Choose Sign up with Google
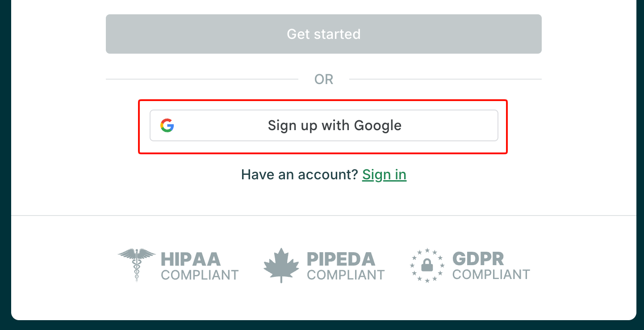The width and height of the screenshot is (644, 330). point(334,126)
